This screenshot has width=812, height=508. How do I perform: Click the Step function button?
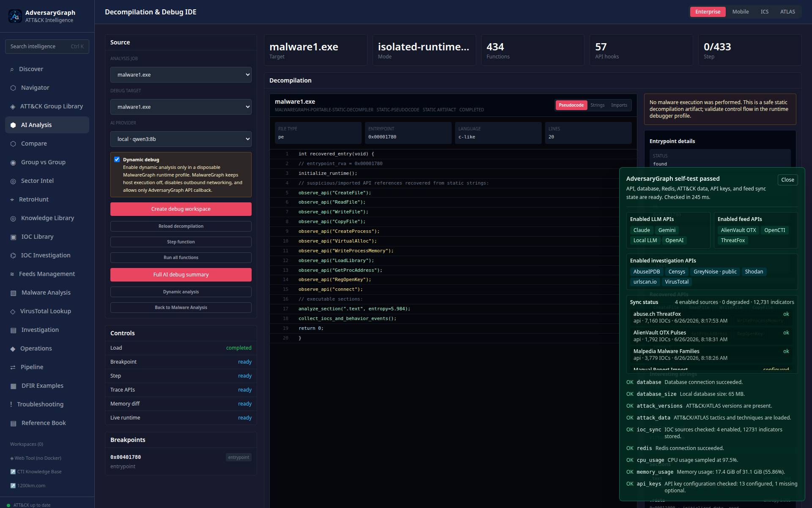pos(181,242)
